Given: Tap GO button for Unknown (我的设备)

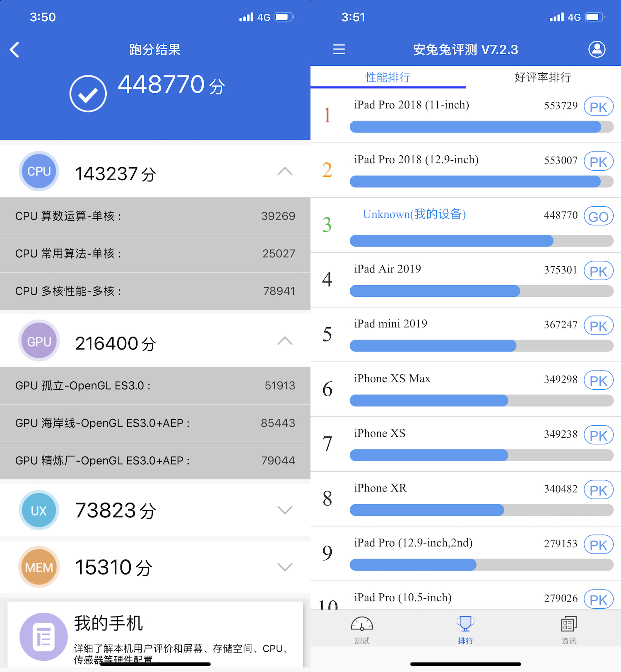Looking at the screenshot, I should coord(598,216).
